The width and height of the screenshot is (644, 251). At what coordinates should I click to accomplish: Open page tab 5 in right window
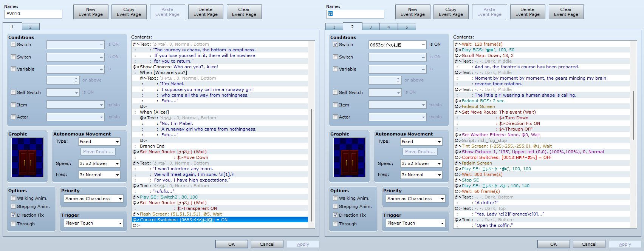(407, 27)
